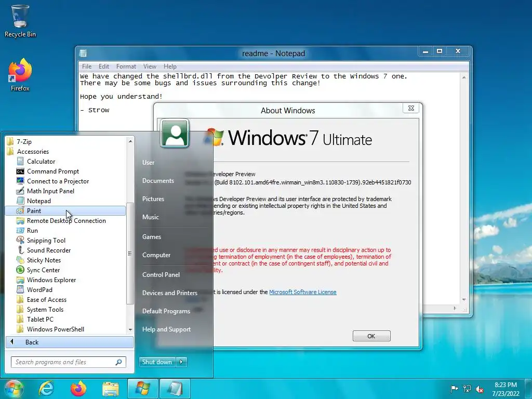Switch to Notepad taskbar item
Viewport: 532px width, 399px height.
(x=175, y=389)
